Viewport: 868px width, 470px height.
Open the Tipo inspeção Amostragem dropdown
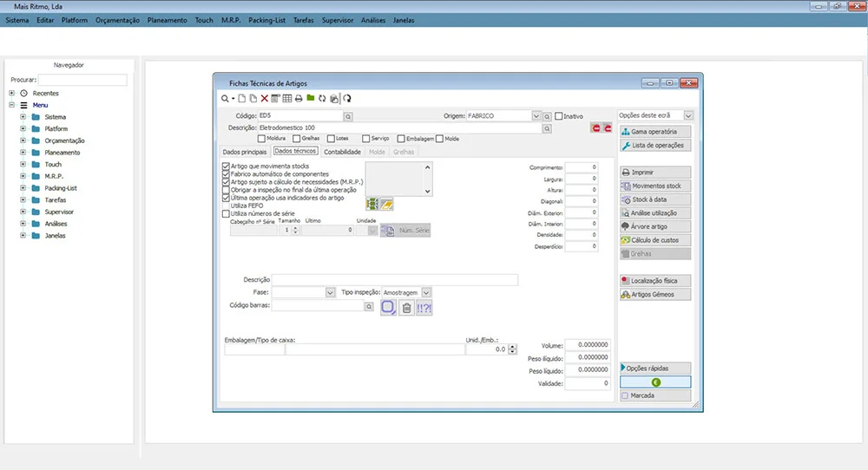pos(426,292)
